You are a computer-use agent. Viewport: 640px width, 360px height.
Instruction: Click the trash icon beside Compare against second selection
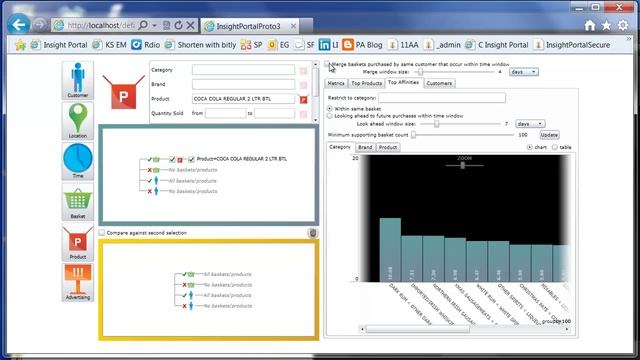click(313, 233)
